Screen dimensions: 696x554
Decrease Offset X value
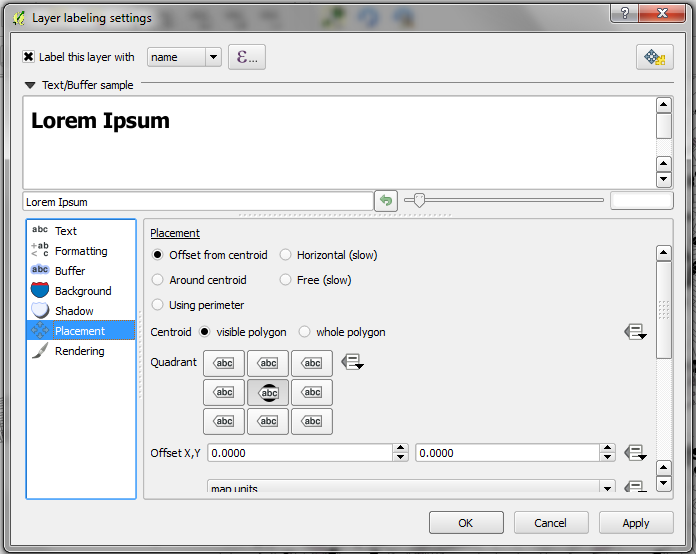400,457
